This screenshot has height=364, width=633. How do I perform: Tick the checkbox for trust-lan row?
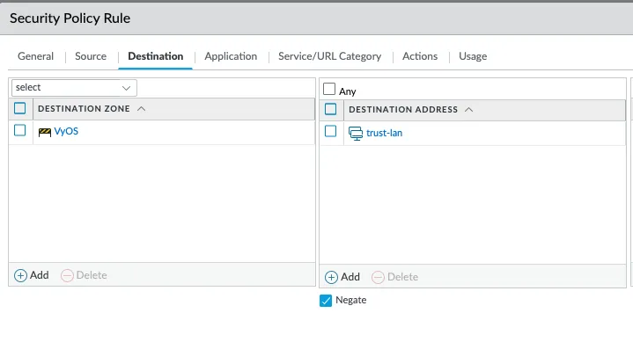click(x=331, y=131)
